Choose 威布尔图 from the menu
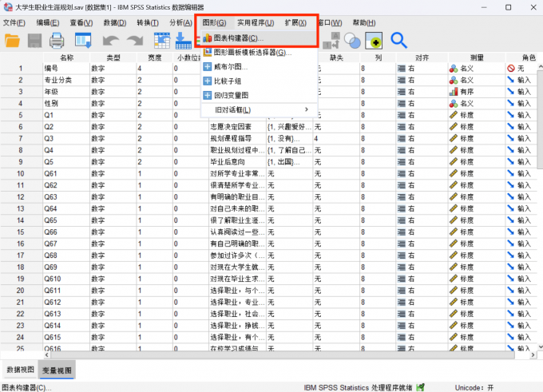Screen dimensions: 543x392 click(259, 67)
